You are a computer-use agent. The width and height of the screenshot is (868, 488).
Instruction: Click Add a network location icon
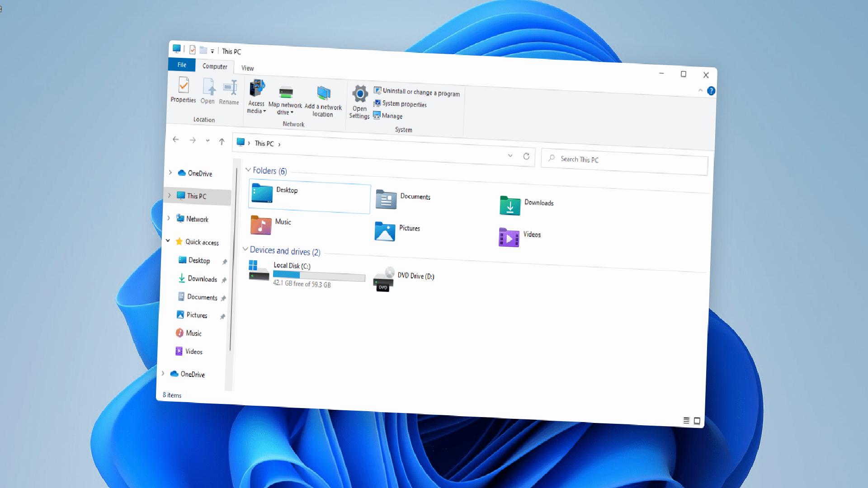click(x=323, y=93)
